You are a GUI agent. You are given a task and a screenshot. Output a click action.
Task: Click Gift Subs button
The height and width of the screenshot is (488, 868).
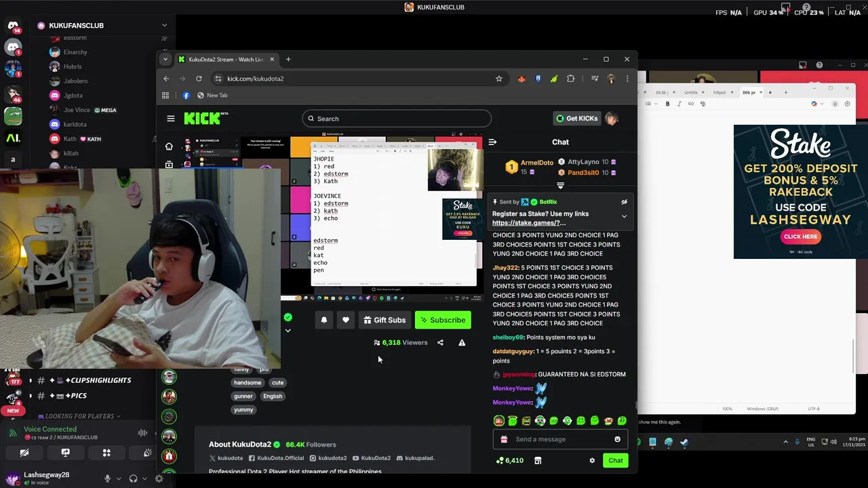coord(384,320)
